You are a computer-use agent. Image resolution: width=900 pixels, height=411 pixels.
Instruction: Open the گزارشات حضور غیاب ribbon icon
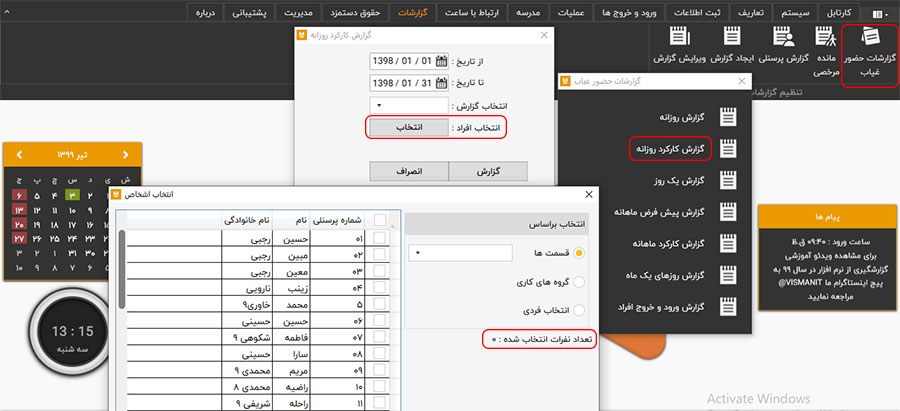coord(870,56)
